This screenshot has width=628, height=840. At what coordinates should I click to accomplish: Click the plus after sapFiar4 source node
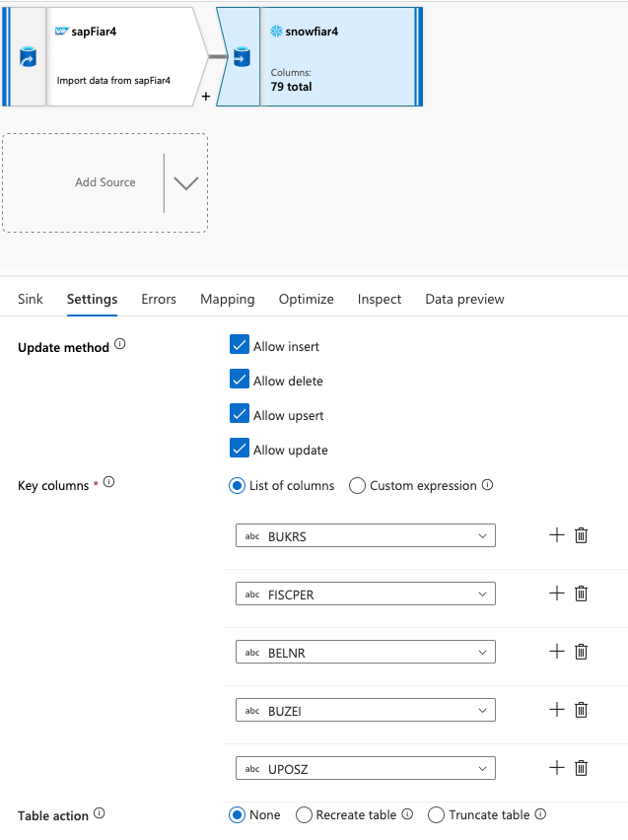(x=205, y=97)
